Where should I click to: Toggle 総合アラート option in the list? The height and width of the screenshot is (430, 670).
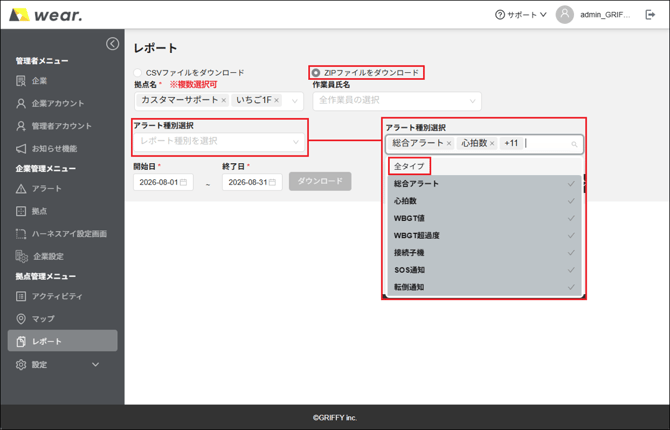click(484, 184)
